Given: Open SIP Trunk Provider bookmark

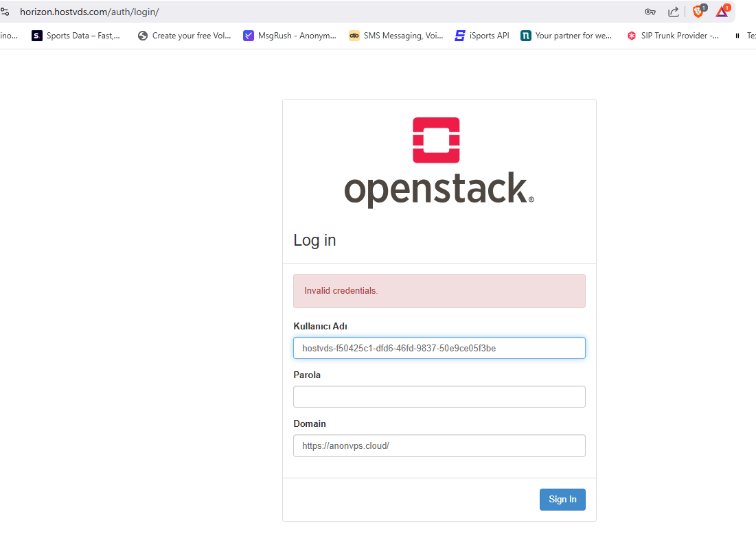Looking at the screenshot, I should (x=673, y=36).
